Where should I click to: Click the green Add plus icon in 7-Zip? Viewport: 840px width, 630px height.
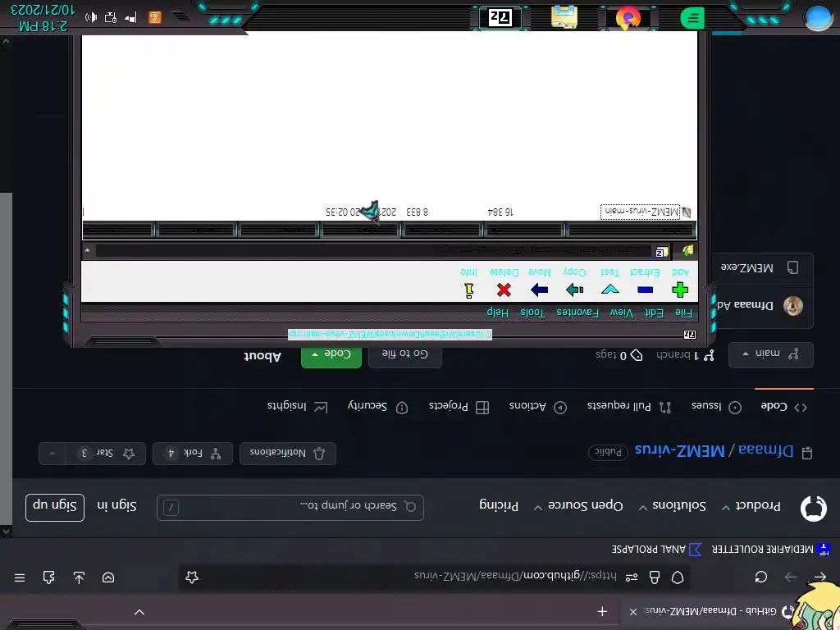(x=680, y=290)
